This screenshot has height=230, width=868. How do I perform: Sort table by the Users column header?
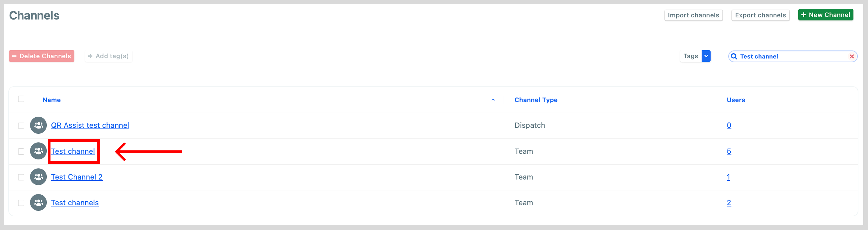[736, 100]
